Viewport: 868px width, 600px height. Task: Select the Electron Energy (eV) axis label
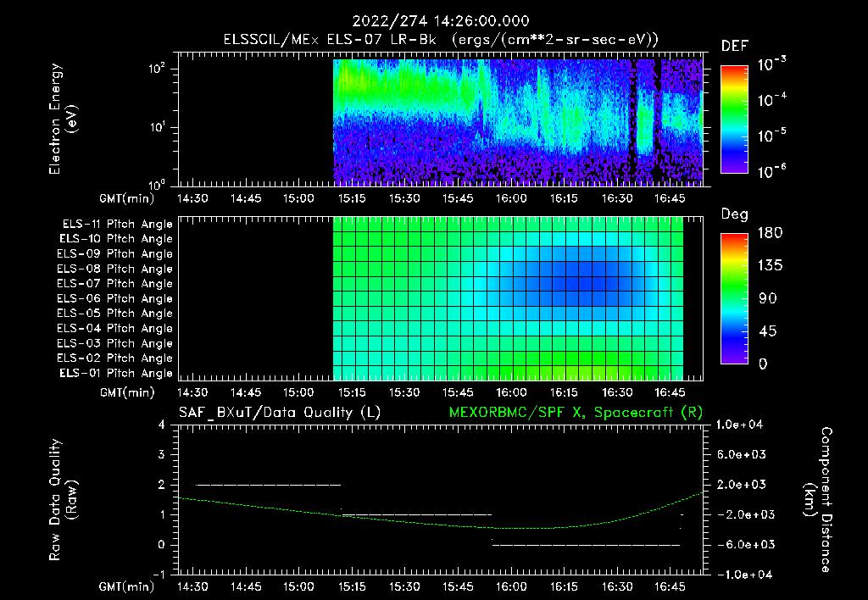click(x=63, y=119)
